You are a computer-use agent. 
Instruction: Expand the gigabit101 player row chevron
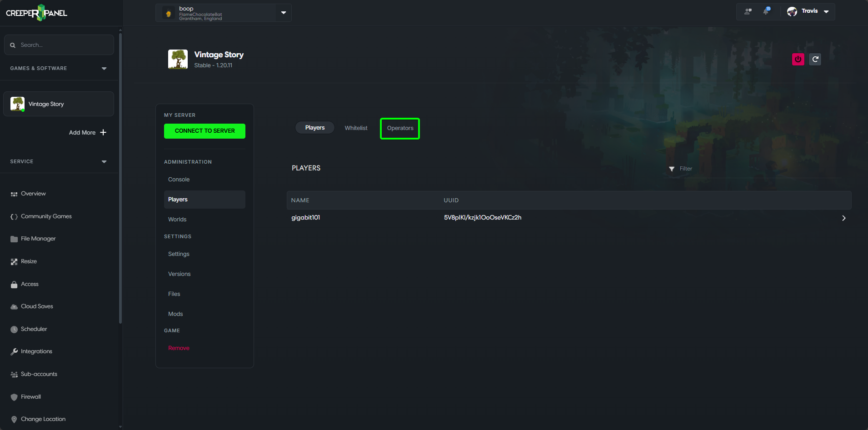(843, 218)
